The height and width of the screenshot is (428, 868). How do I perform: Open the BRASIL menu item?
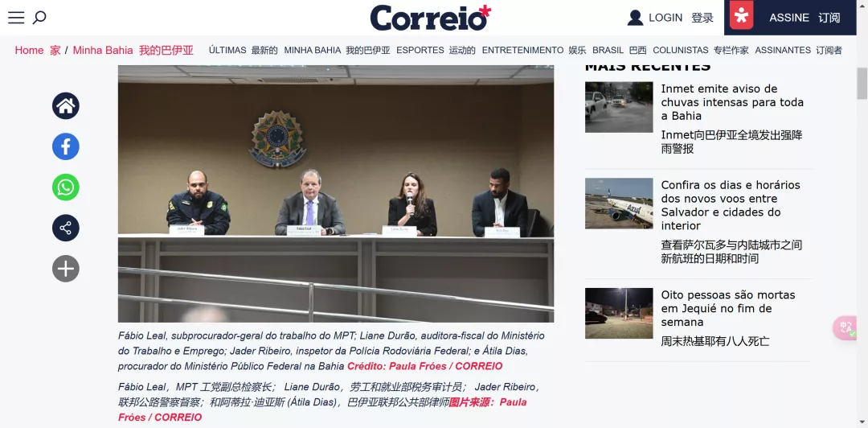tap(608, 51)
